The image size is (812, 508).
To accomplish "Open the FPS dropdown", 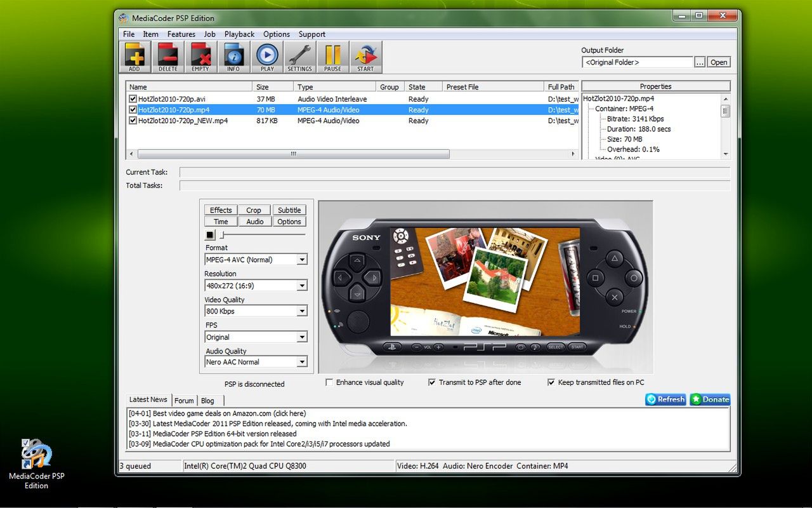I will coord(302,337).
